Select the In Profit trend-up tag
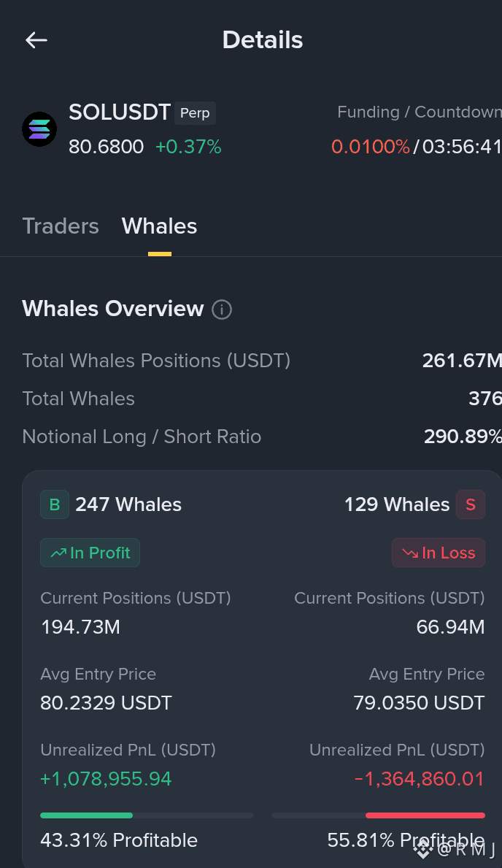The width and height of the screenshot is (502, 868). [x=90, y=553]
